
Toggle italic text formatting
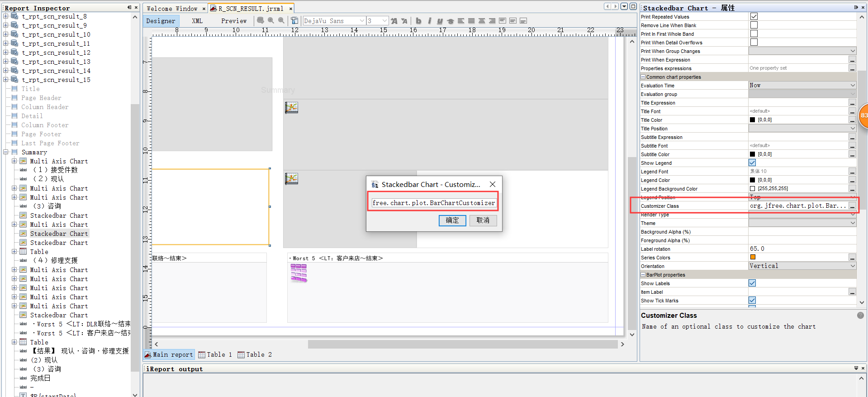pos(429,21)
